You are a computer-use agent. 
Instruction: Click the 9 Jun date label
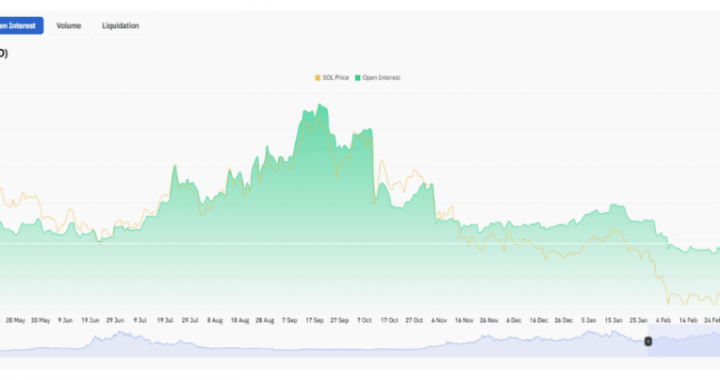(65, 320)
